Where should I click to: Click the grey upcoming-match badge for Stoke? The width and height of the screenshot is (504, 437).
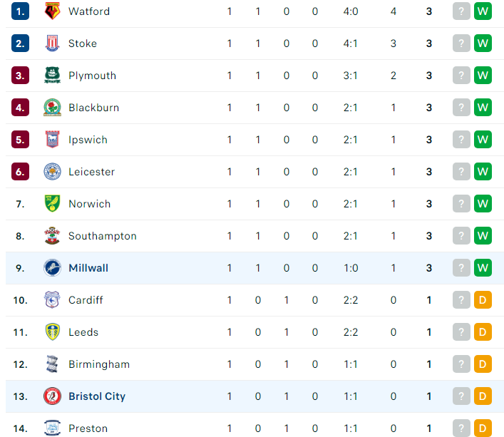click(461, 43)
